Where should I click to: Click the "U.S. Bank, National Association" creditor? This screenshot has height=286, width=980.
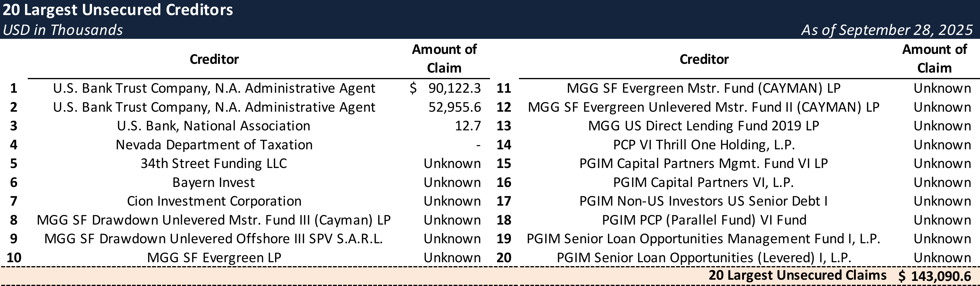tap(213, 126)
